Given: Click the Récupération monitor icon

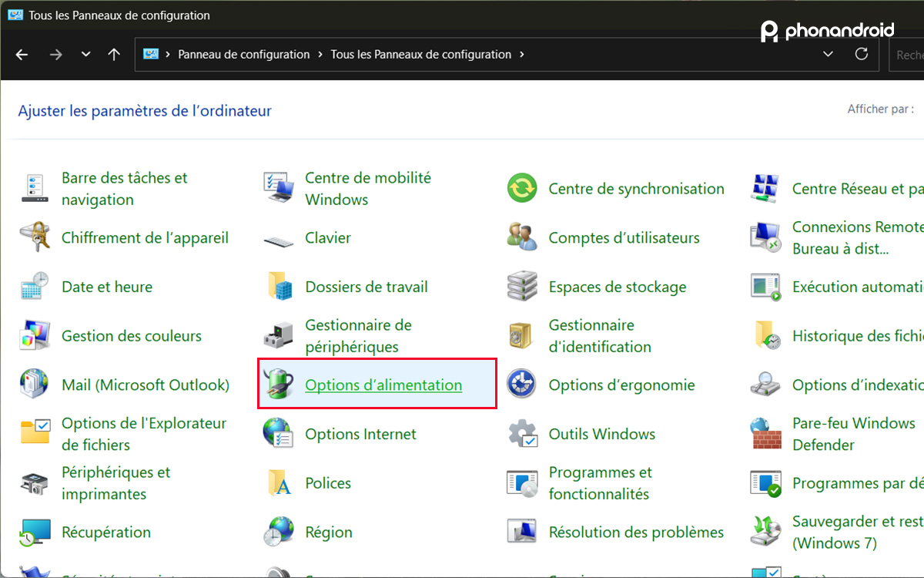Looking at the screenshot, I should point(35,532).
